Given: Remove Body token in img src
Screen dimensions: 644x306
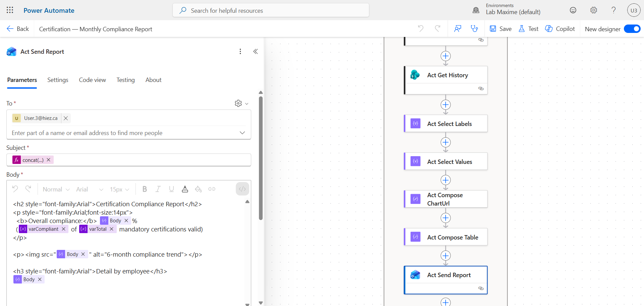Looking at the screenshot, I should (83, 254).
